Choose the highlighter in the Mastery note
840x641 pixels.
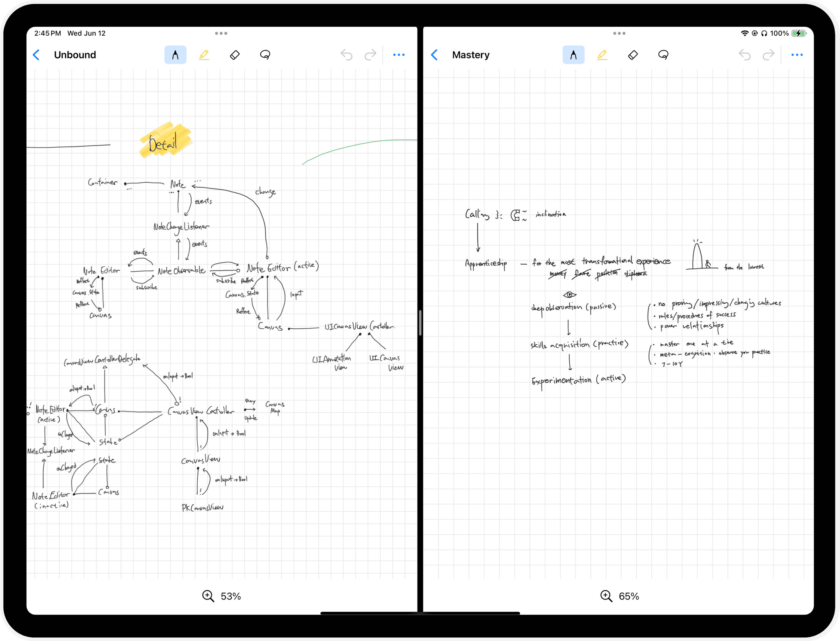pyautogui.click(x=602, y=55)
